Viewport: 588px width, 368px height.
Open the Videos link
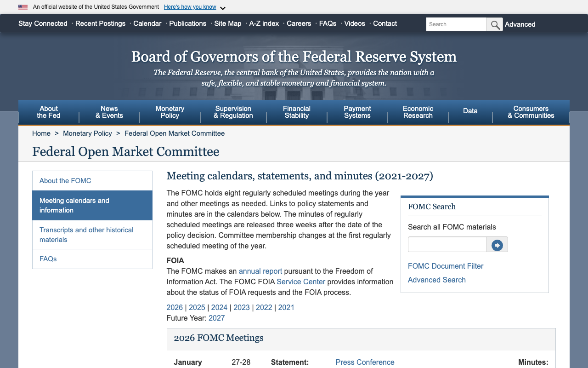(x=355, y=23)
